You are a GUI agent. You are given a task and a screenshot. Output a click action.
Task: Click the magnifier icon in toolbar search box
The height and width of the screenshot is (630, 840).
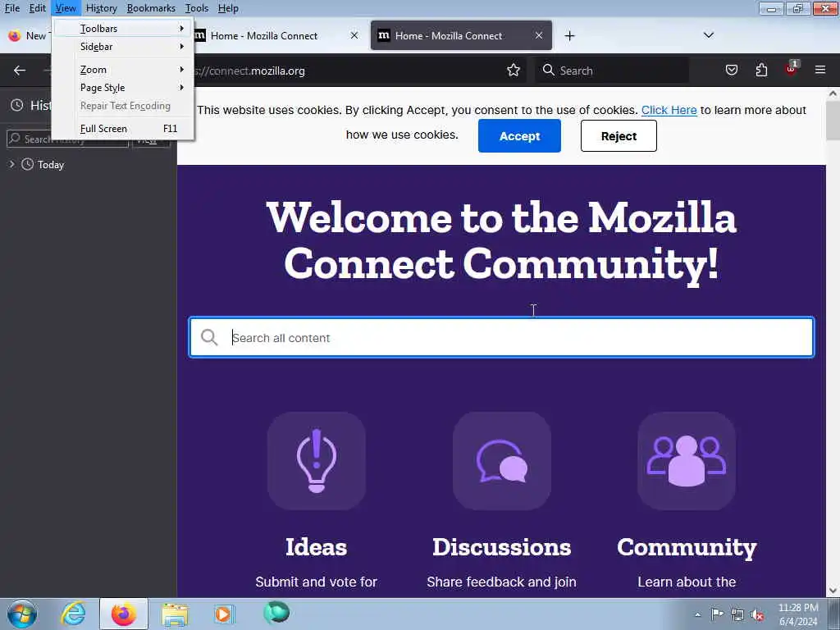click(x=549, y=71)
